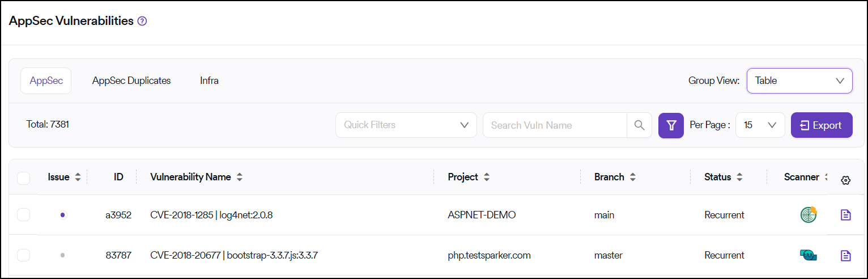
Task: Switch to the Infra tab
Action: (x=209, y=81)
